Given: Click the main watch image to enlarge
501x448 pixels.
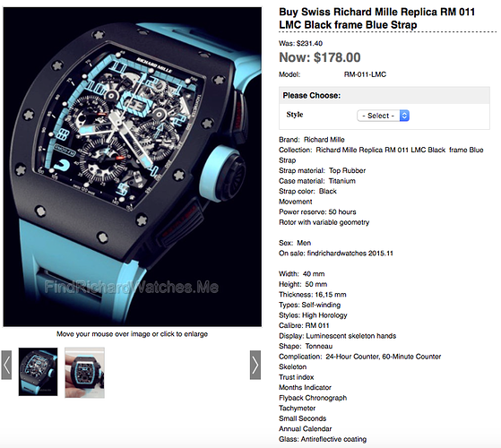Looking at the screenshot, I should (133, 167).
